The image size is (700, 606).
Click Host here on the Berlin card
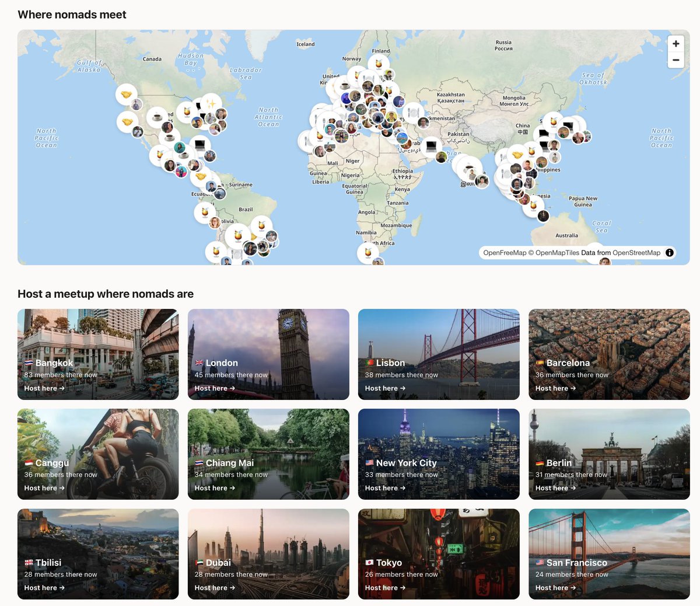pos(555,488)
